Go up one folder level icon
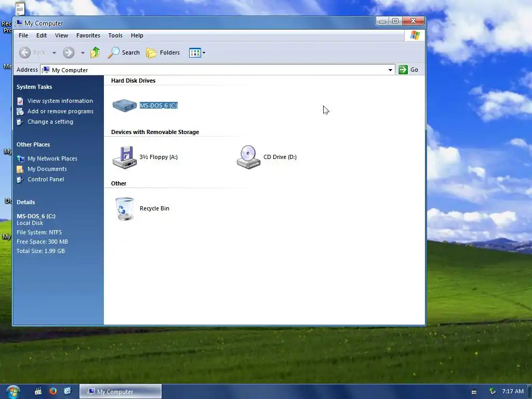This screenshot has height=399, width=532. click(x=95, y=52)
